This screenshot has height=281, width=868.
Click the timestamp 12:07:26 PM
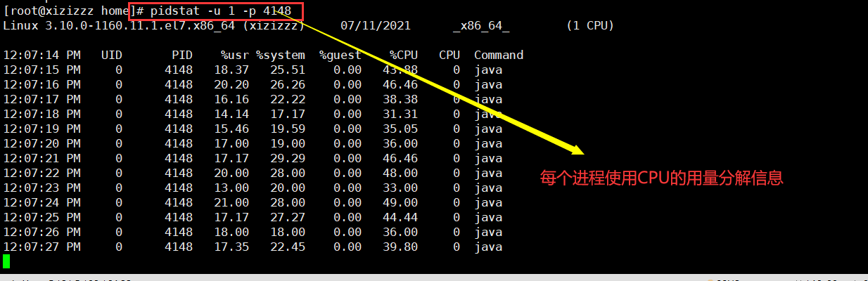(42, 232)
